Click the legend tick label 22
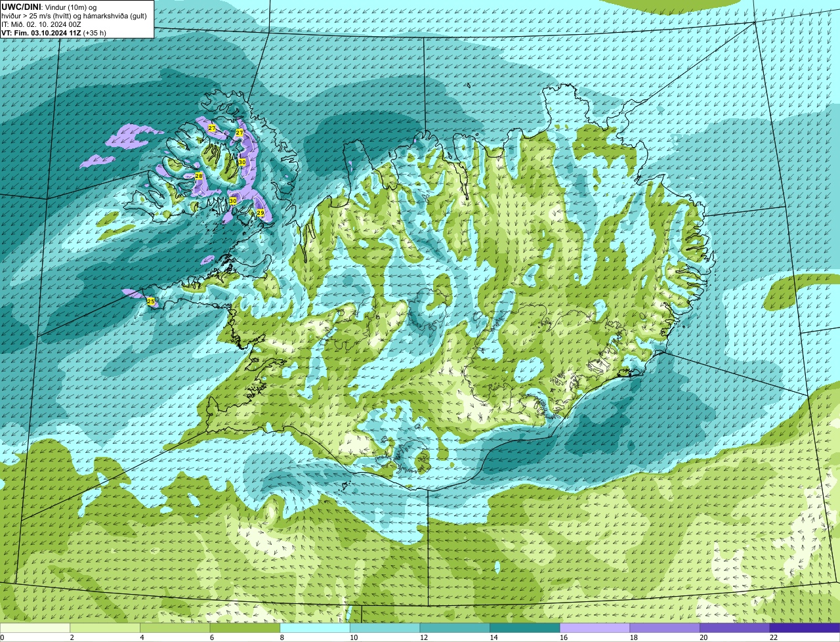 click(774, 637)
